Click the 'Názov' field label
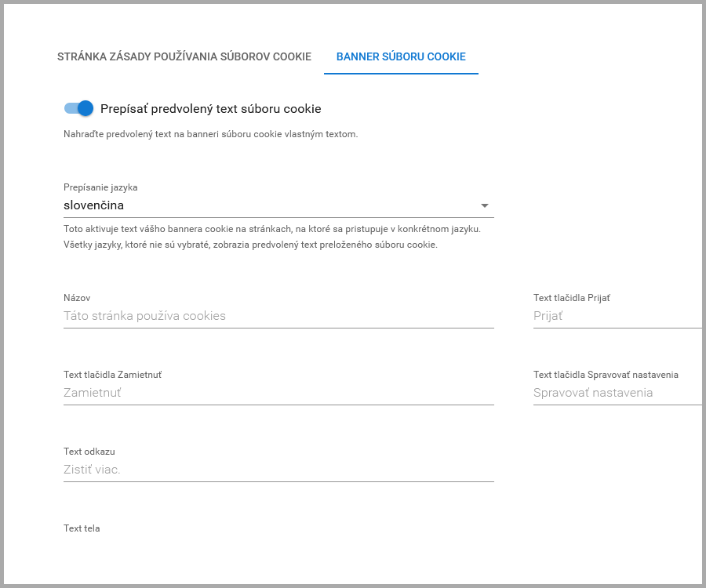Viewport: 706px width, 588px height. [77, 298]
